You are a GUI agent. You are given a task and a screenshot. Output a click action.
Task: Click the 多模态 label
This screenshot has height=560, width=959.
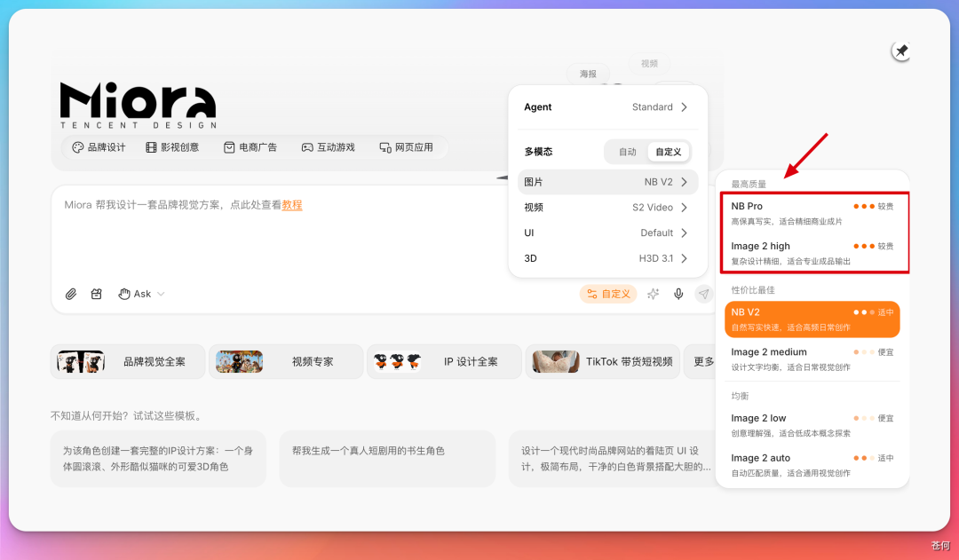coord(538,152)
